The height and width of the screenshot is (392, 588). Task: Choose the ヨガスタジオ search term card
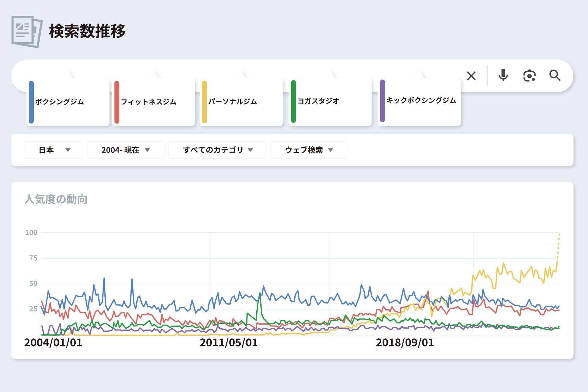coord(330,102)
